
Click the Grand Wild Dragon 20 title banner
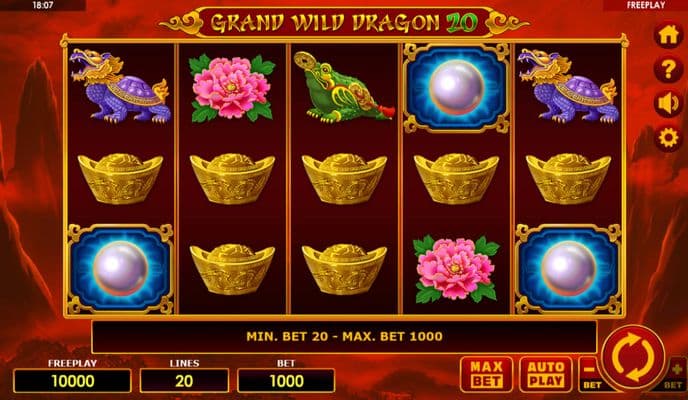click(x=344, y=22)
